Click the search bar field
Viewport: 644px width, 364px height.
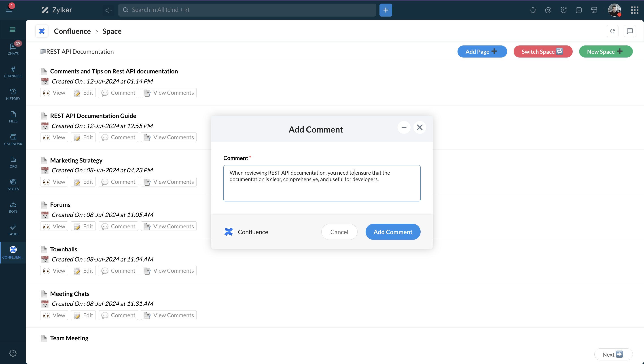pyautogui.click(x=247, y=10)
